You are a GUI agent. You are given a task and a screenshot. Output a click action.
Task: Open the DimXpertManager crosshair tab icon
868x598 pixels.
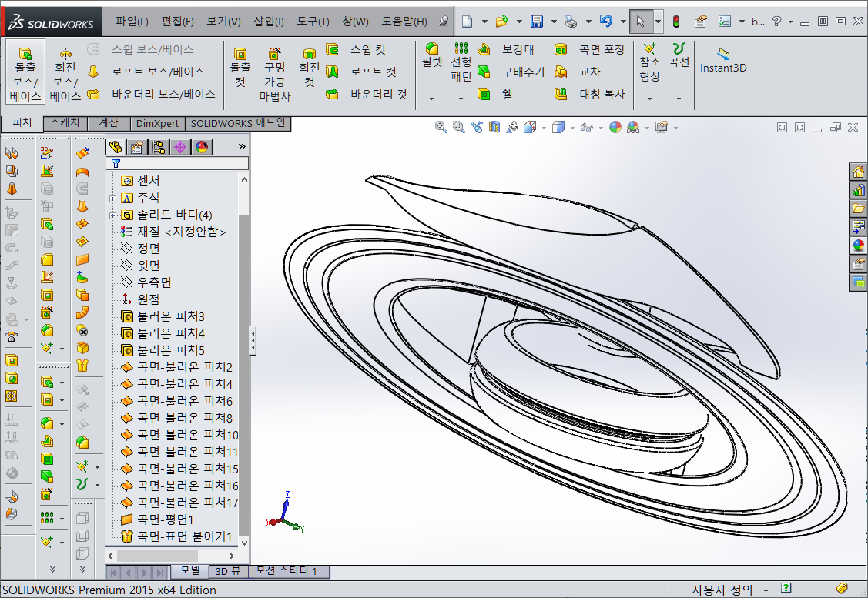click(x=180, y=146)
